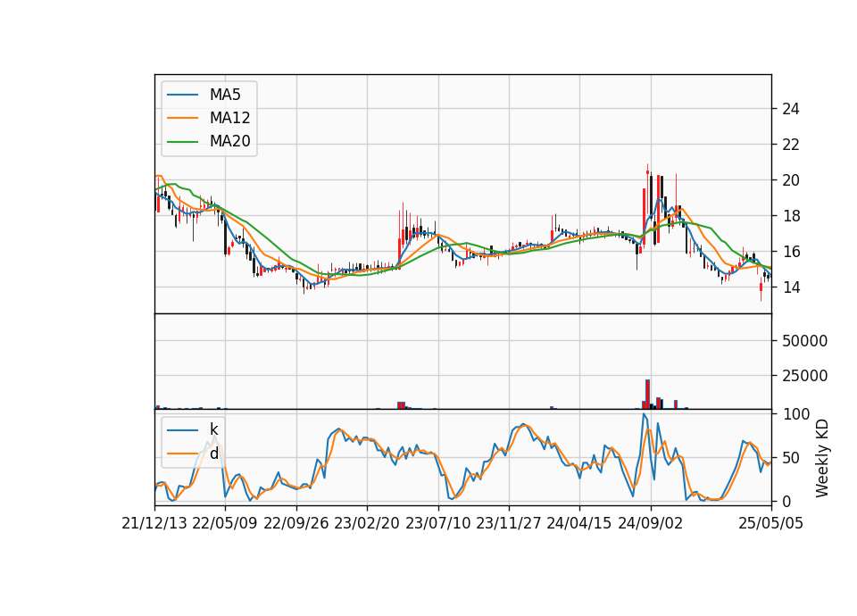Click the price axis value 20
Viewport: 857px width, 616px height.
point(791,180)
